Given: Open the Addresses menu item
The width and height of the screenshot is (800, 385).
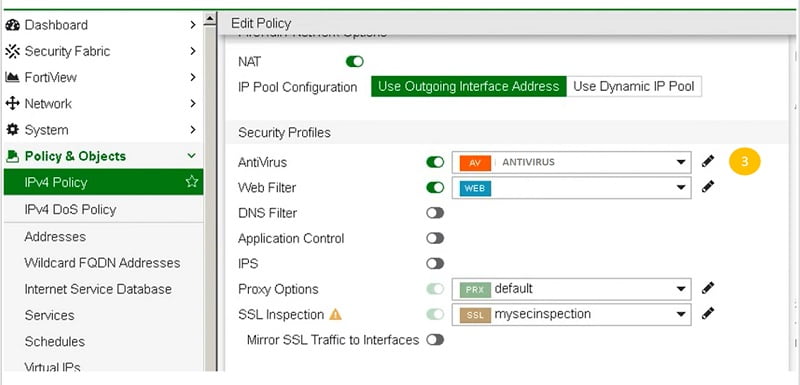Looking at the screenshot, I should point(55,237).
